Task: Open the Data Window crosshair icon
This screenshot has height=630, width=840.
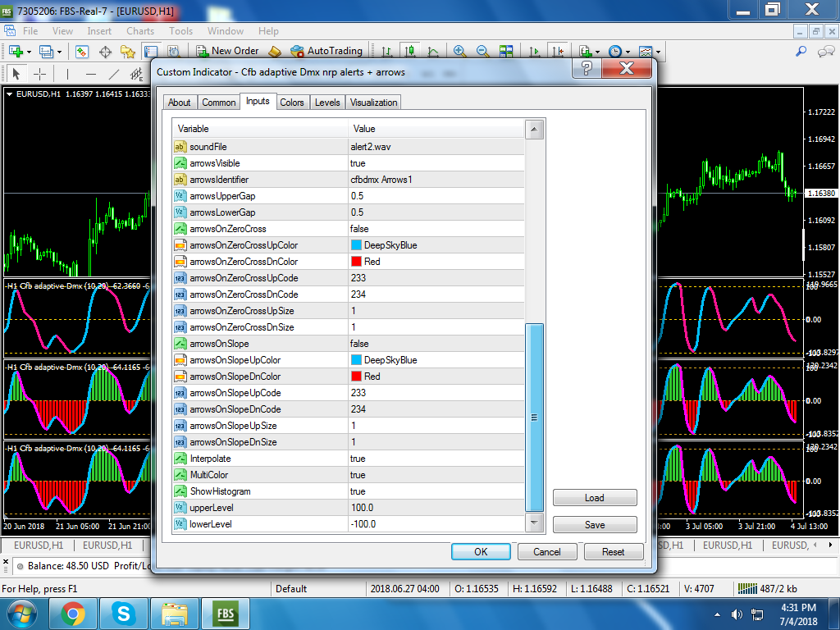Action: coord(106,52)
